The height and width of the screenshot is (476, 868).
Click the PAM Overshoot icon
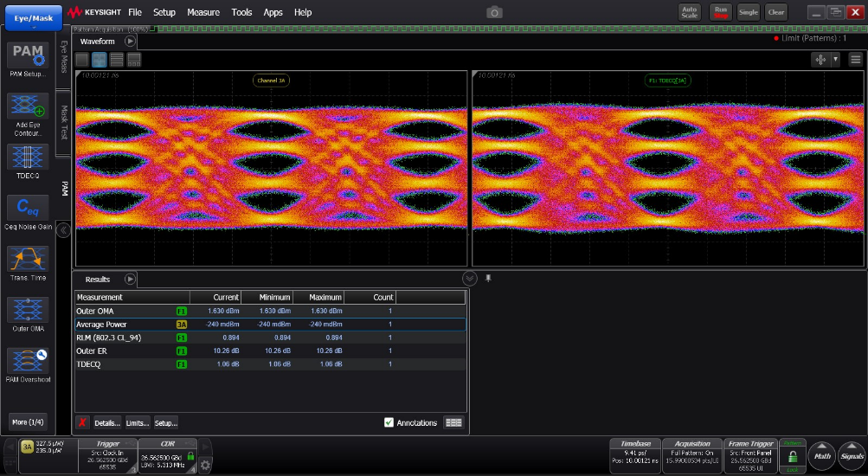pyautogui.click(x=28, y=361)
